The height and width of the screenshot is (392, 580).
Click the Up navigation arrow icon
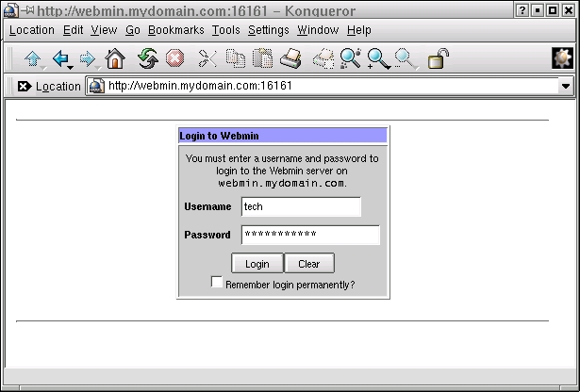point(32,59)
